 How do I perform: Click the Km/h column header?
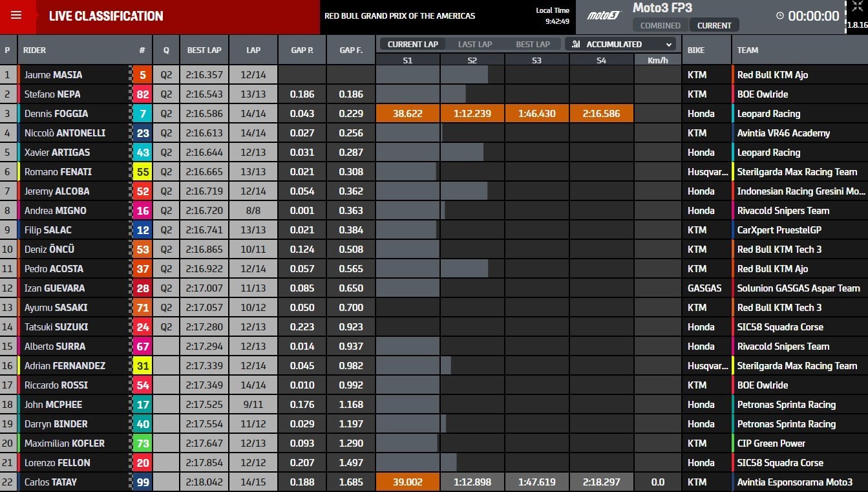click(x=657, y=60)
